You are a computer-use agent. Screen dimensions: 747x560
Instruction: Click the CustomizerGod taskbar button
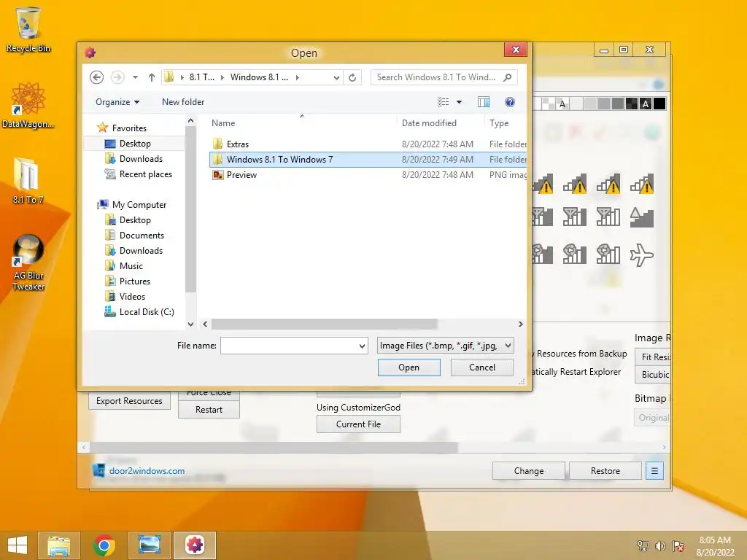point(194,545)
